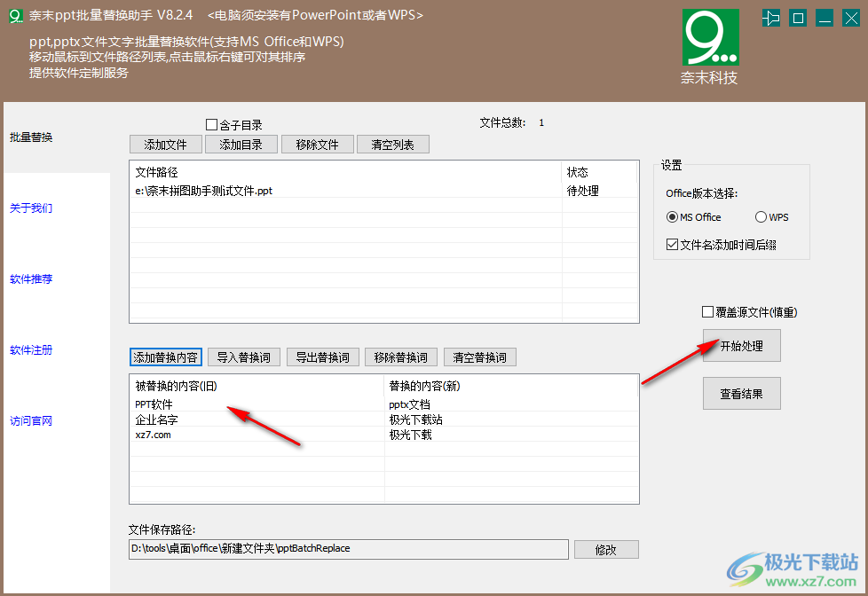Select the xz7.com replacement row

[x=384, y=435]
